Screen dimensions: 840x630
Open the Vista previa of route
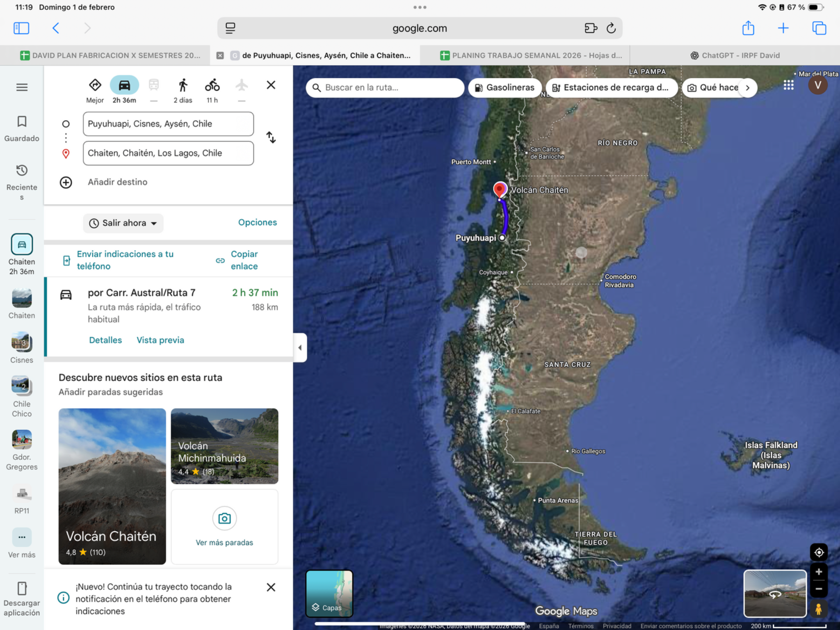point(160,340)
